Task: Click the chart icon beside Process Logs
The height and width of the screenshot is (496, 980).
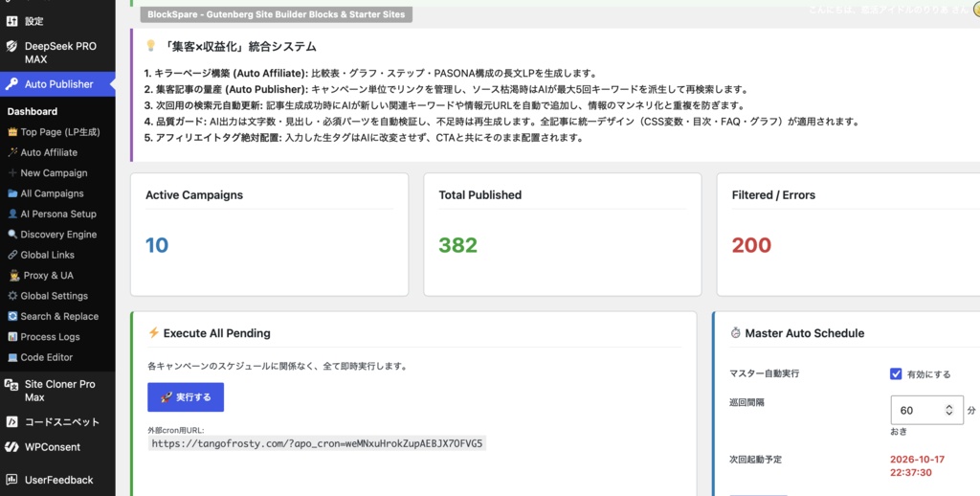Action: point(12,337)
